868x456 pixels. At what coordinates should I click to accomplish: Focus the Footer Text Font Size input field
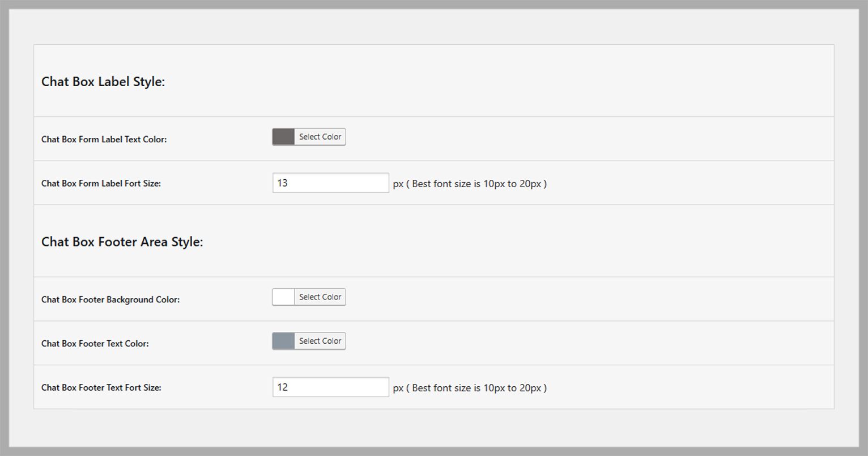point(330,387)
